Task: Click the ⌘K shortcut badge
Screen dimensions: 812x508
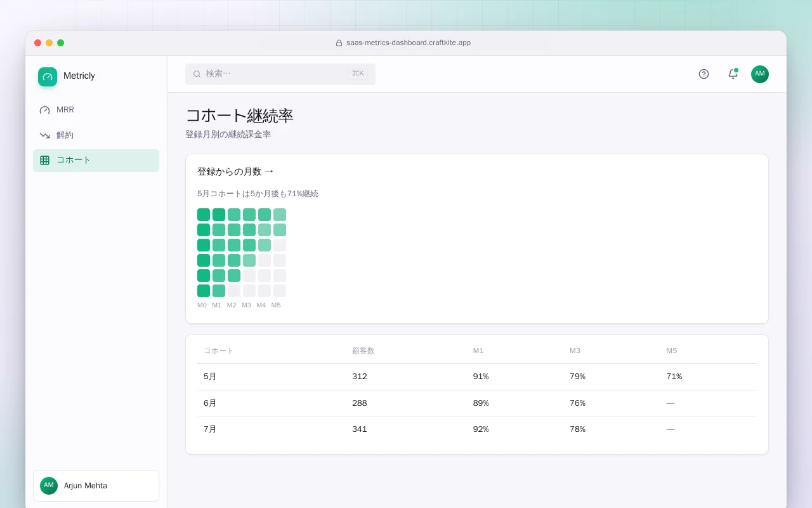Action: click(358, 74)
